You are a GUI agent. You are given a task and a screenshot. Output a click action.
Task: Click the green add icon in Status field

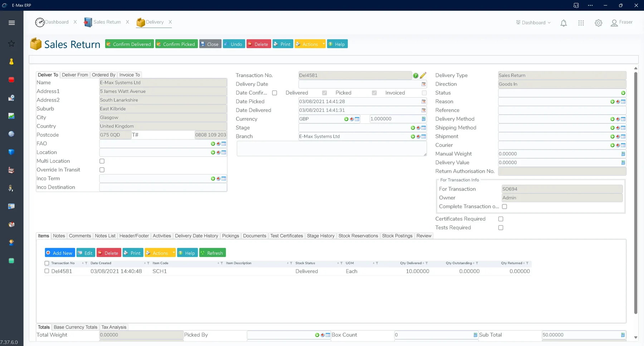(623, 93)
